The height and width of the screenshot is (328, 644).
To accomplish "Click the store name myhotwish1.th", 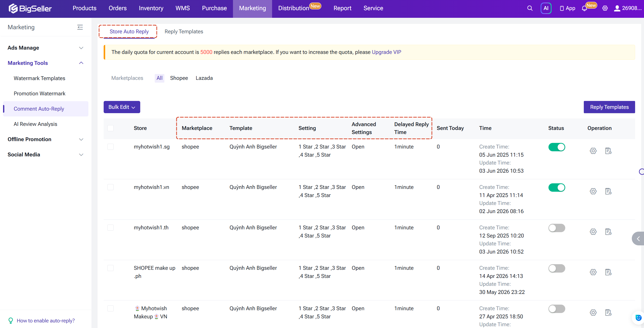I will tap(151, 228).
